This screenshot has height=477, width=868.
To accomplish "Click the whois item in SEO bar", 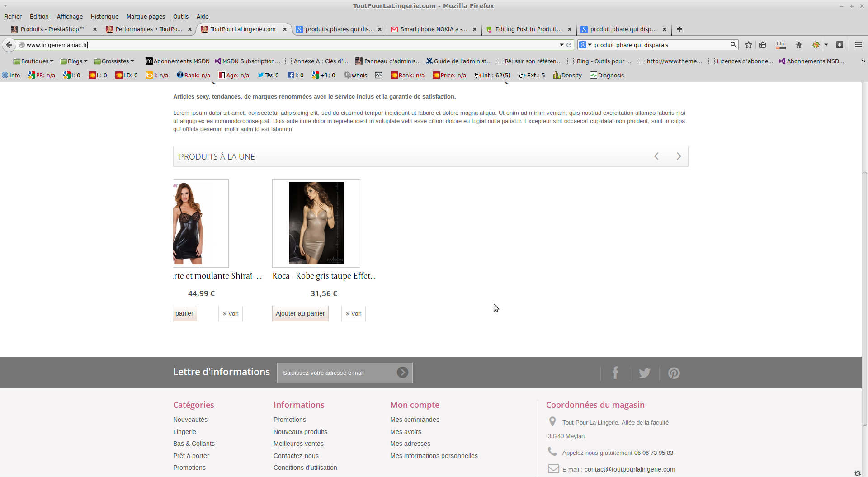I will 355,76.
